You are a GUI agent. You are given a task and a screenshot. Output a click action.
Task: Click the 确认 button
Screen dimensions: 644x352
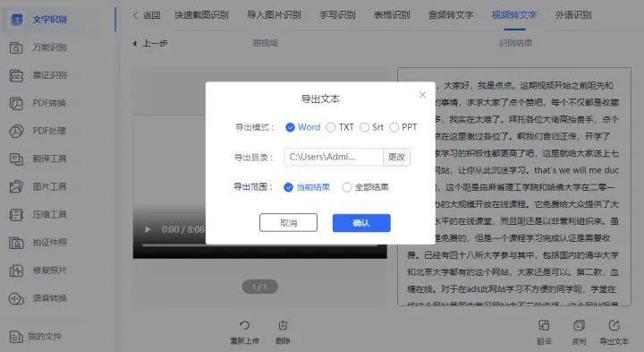(361, 223)
